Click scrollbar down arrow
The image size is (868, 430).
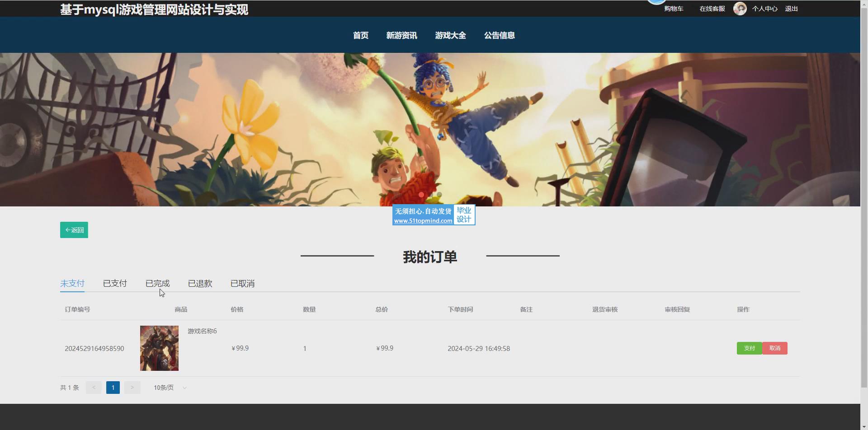point(864,426)
